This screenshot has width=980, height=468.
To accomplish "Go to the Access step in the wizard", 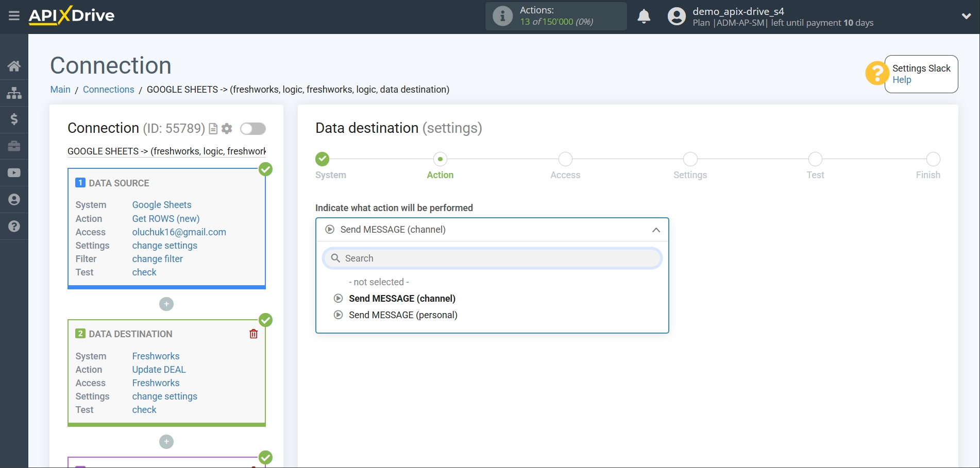I will [565, 159].
